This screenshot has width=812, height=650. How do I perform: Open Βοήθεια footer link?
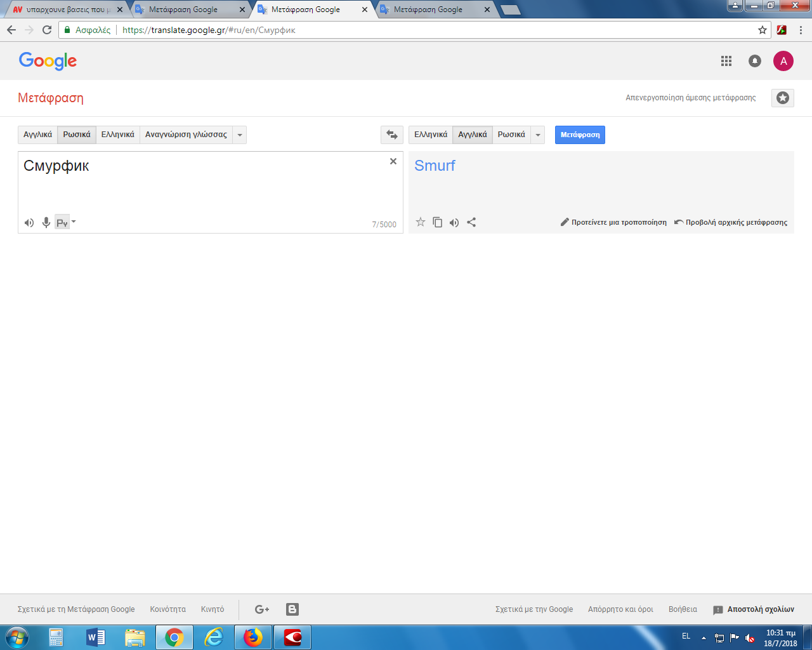683,609
